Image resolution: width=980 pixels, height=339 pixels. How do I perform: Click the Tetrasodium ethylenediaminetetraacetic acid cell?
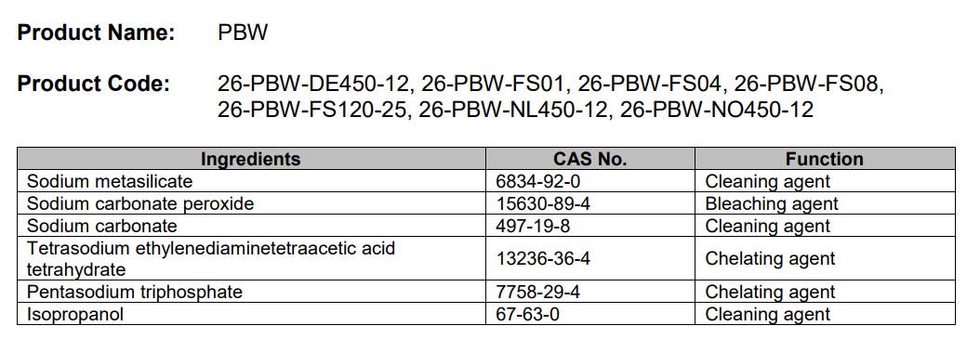(251, 258)
